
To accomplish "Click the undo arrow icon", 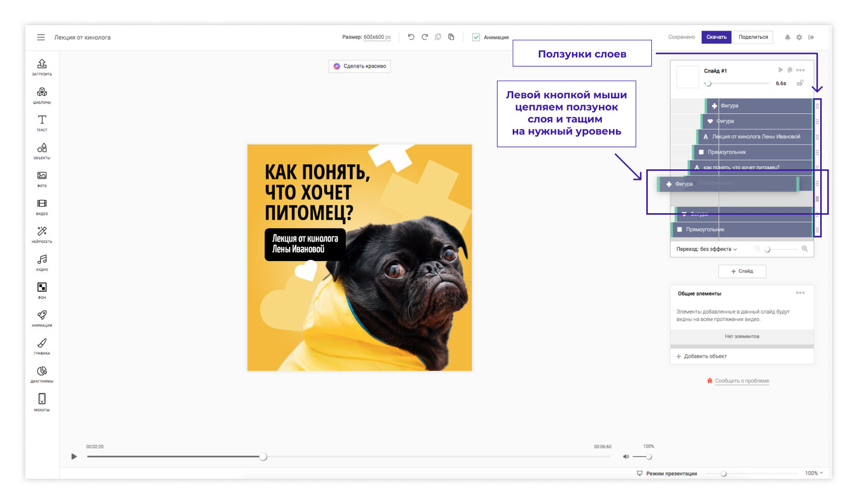I will coord(411,37).
